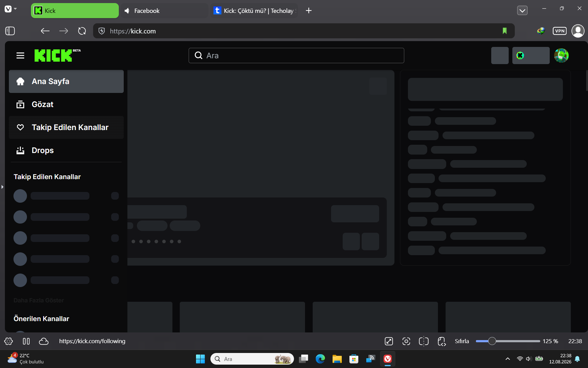The width and height of the screenshot is (588, 368).
Task: Switch to the Facebook tab
Action: point(164,11)
